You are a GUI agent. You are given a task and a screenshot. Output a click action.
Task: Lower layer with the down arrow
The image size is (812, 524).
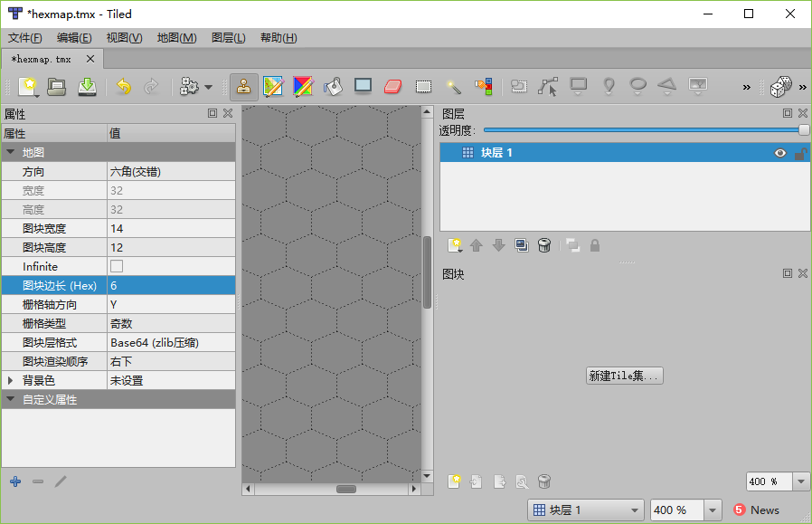[x=499, y=245]
